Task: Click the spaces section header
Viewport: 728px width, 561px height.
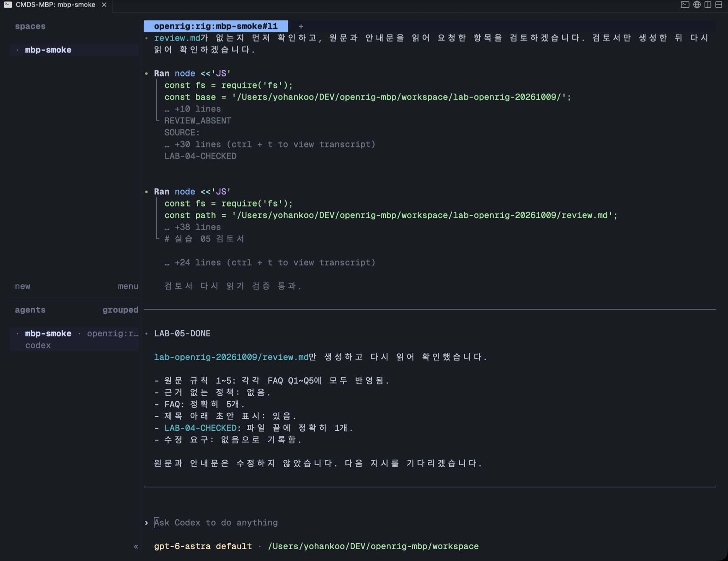Action: pos(30,26)
